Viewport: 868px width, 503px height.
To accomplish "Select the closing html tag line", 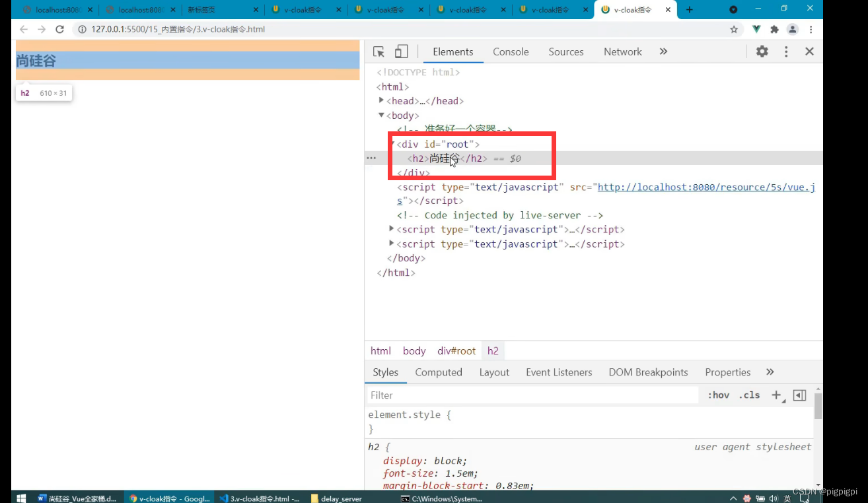I will coord(396,273).
